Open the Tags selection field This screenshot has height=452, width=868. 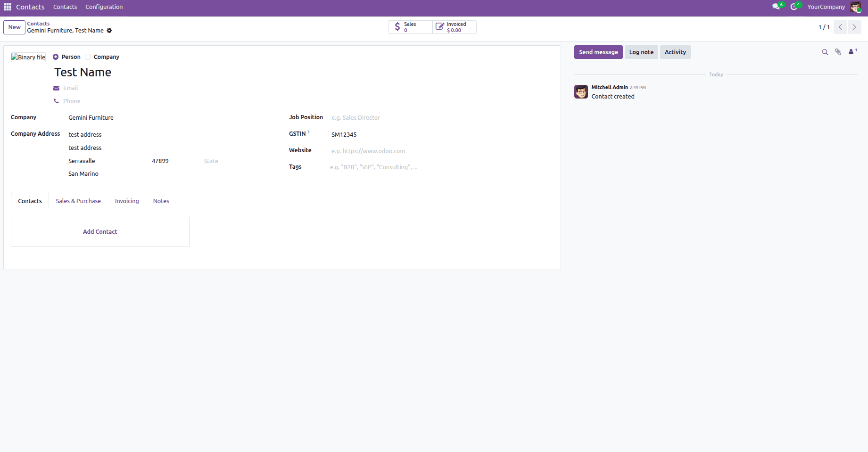point(441,167)
